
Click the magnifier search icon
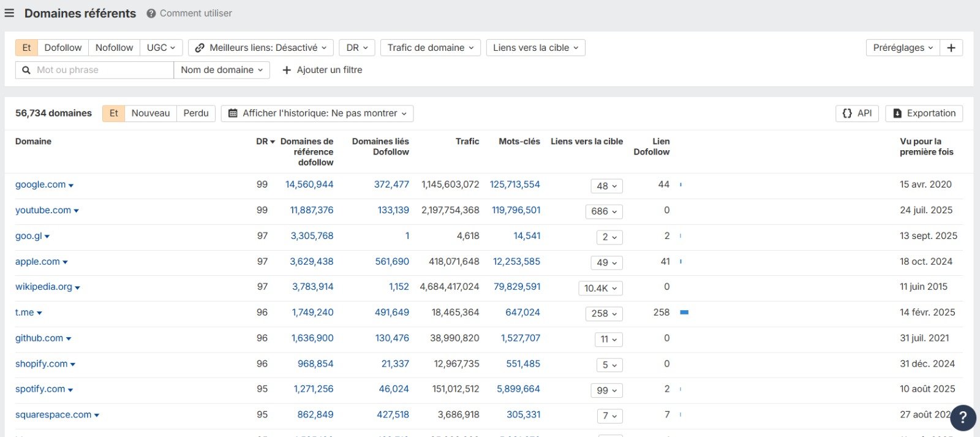[x=26, y=70]
